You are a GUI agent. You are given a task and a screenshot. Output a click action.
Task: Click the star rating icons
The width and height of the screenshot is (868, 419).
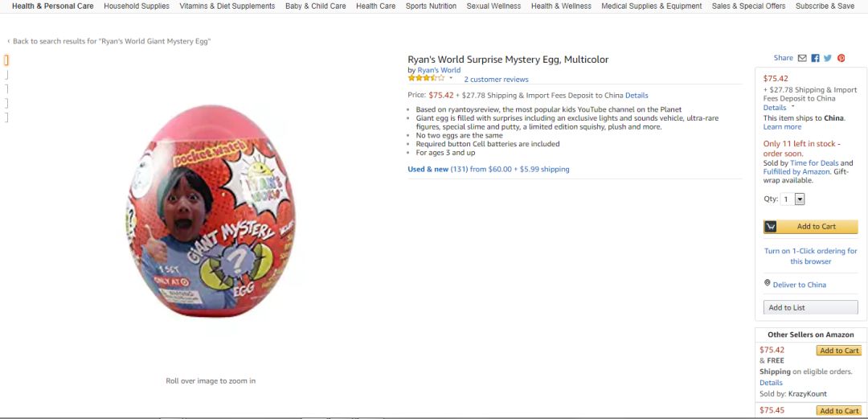click(x=426, y=79)
